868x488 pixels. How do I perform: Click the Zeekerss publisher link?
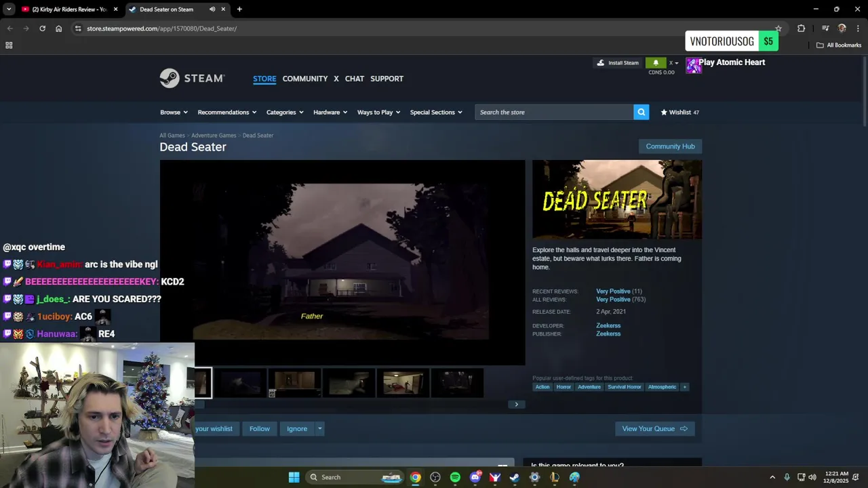pyautogui.click(x=608, y=333)
